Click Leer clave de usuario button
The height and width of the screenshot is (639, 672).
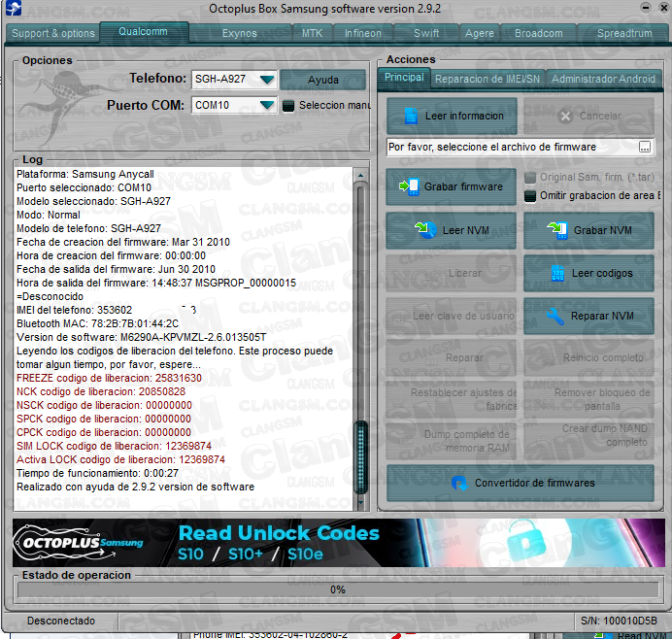pyautogui.click(x=451, y=317)
